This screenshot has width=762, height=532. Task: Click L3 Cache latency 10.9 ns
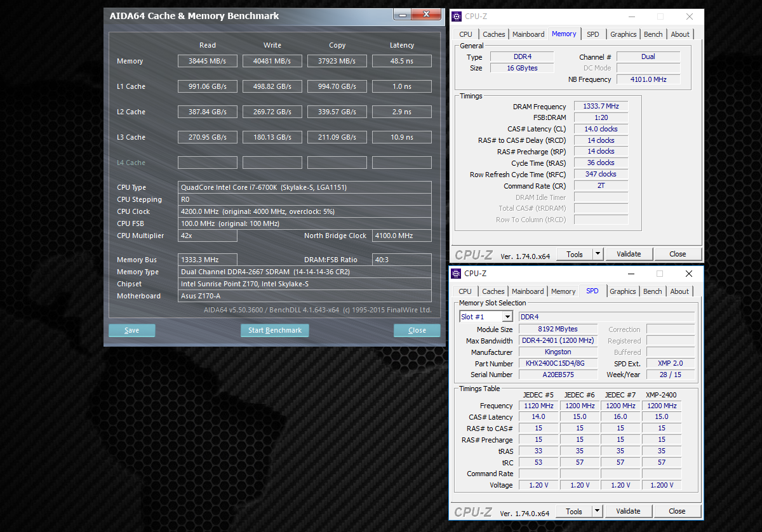pyautogui.click(x=402, y=137)
